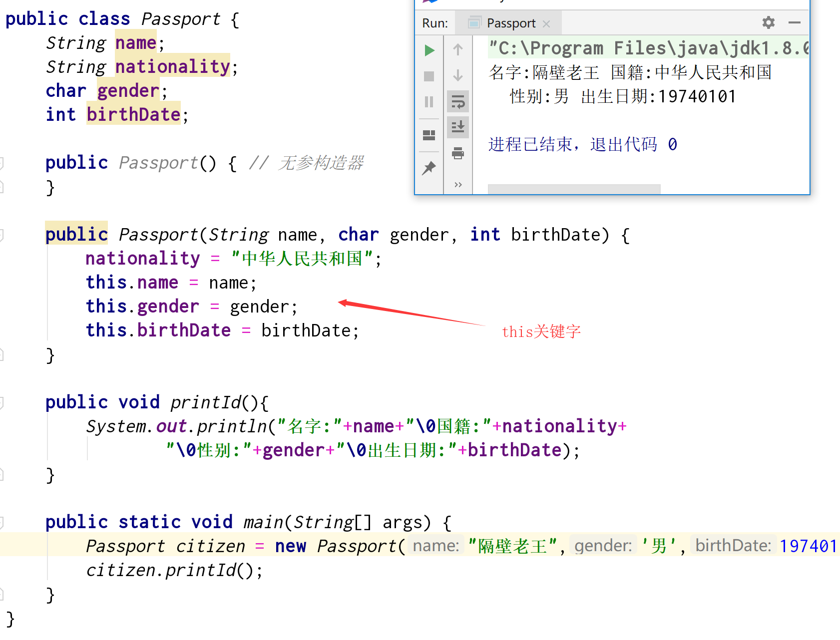Click the Run console horizontal scrollbar
840x640 pixels.
click(x=574, y=189)
